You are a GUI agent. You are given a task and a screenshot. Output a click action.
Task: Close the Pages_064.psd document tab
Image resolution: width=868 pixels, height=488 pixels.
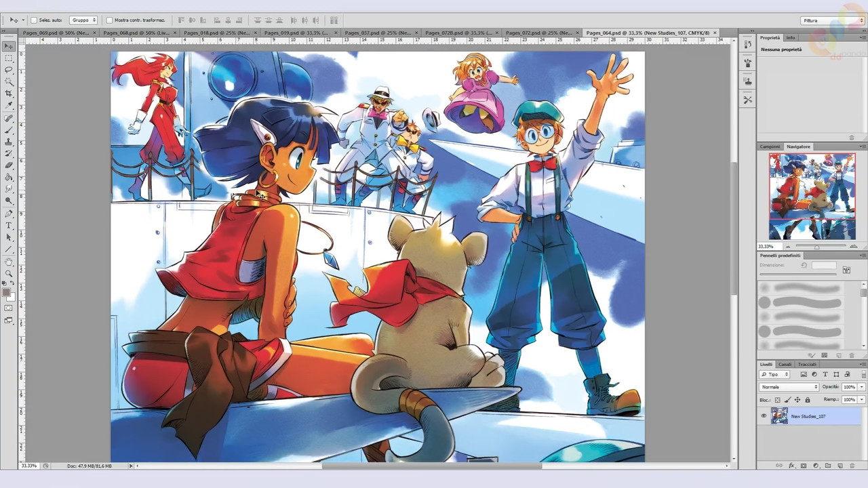[x=715, y=33]
